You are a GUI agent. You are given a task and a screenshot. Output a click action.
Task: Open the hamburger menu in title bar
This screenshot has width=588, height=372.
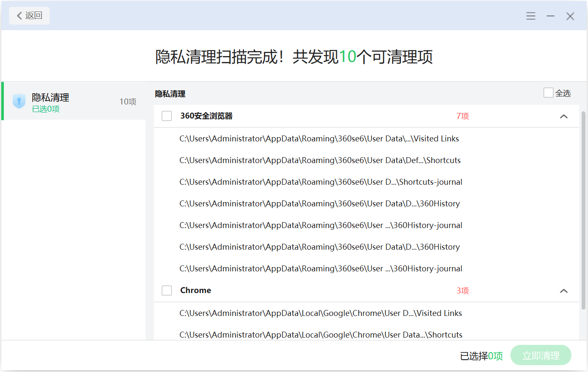(531, 16)
